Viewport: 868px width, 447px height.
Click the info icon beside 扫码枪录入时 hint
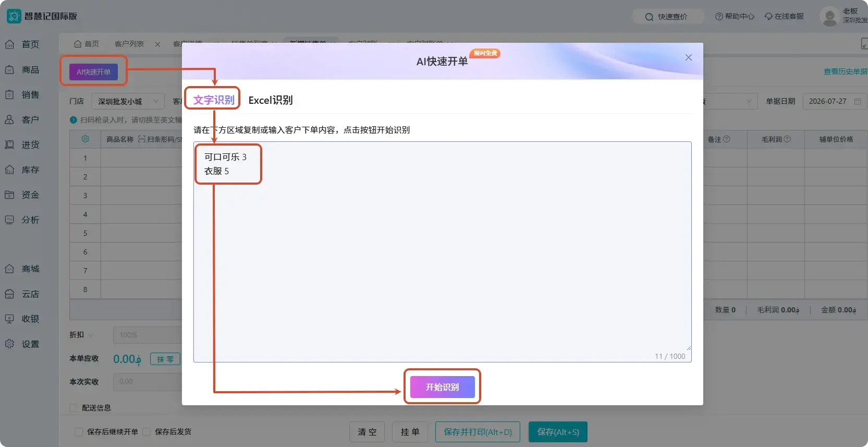tap(74, 120)
